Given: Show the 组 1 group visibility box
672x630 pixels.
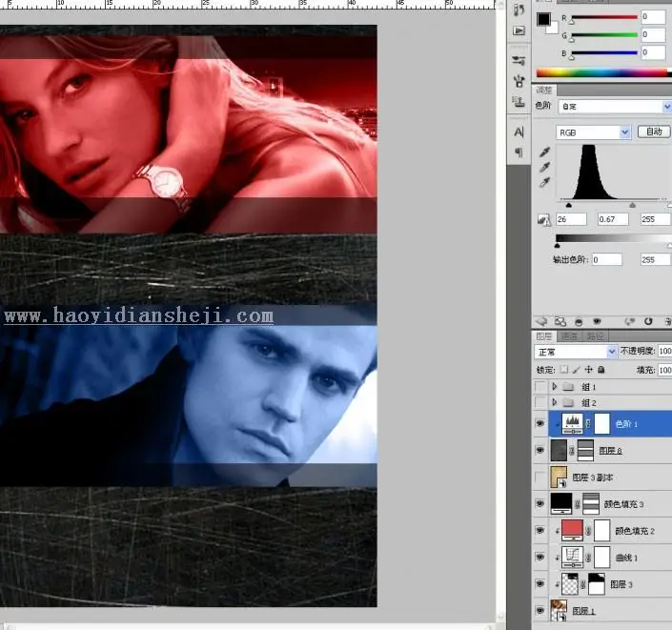Looking at the screenshot, I should point(540,387).
